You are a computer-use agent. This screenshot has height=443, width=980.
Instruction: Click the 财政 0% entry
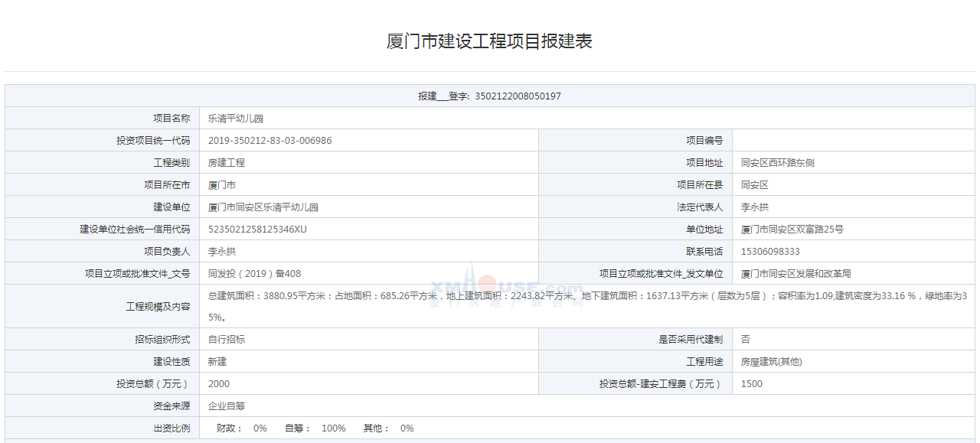tap(242, 428)
